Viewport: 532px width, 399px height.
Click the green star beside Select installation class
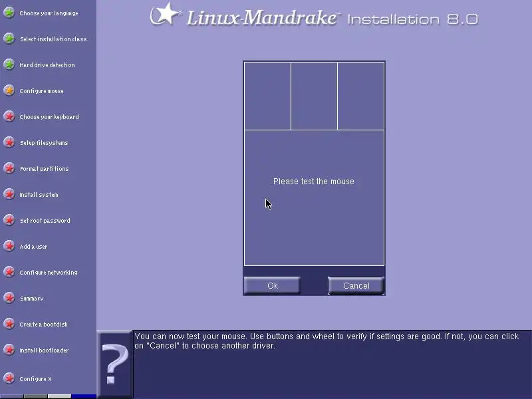(x=9, y=39)
